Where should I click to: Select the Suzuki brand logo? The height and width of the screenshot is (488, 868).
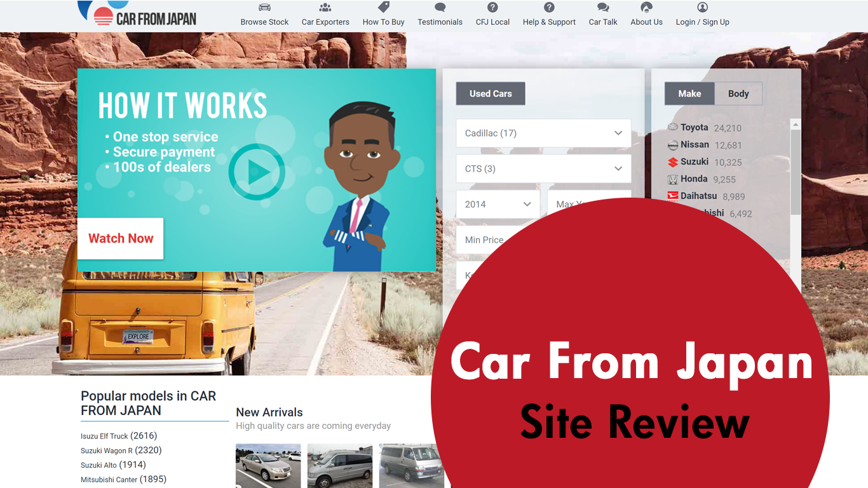(x=672, y=161)
